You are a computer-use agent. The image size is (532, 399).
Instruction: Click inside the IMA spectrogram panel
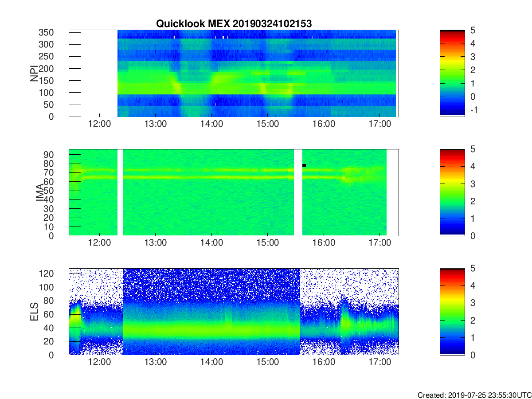click(x=234, y=192)
